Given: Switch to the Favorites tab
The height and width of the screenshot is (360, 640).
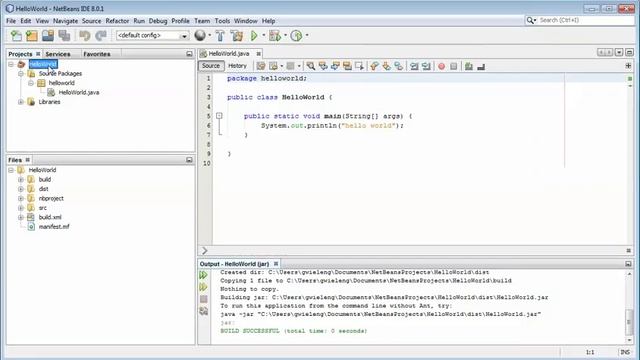Looking at the screenshot, I should pos(97,54).
